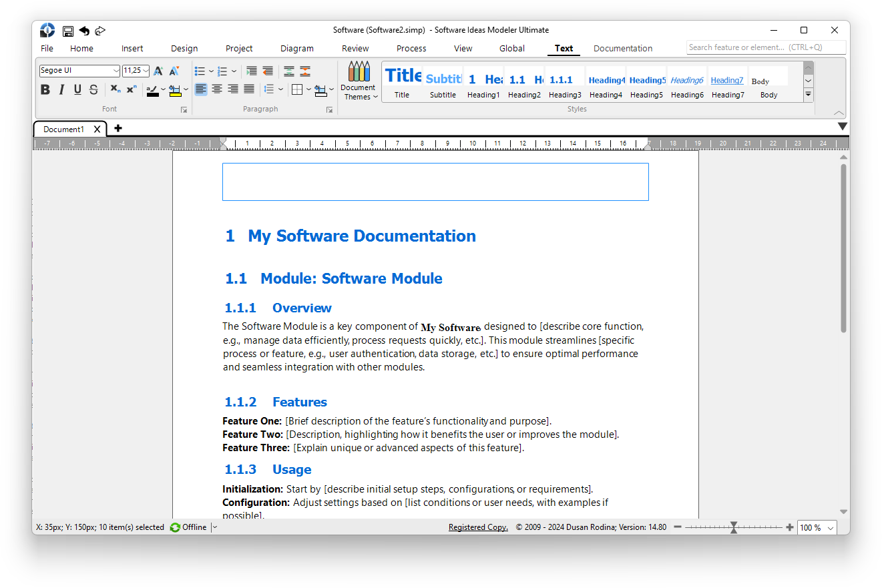882x588 pixels.
Task: Open the font size combo box
Action: (x=136, y=71)
